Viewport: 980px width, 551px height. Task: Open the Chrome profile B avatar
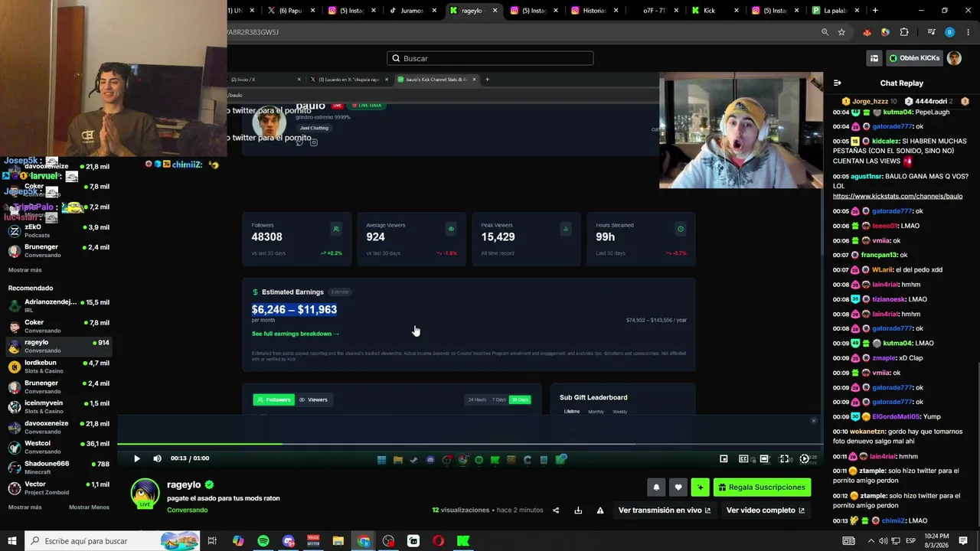click(x=949, y=32)
